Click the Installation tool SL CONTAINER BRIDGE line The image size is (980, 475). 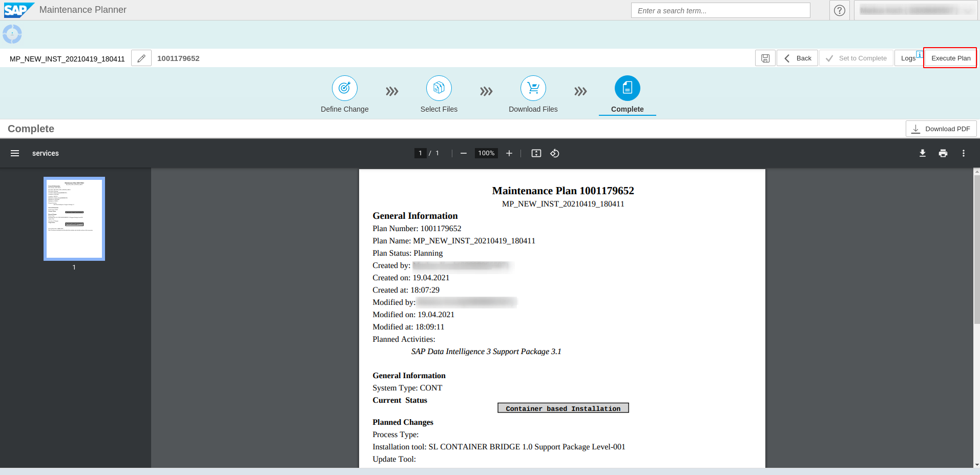(x=499, y=447)
